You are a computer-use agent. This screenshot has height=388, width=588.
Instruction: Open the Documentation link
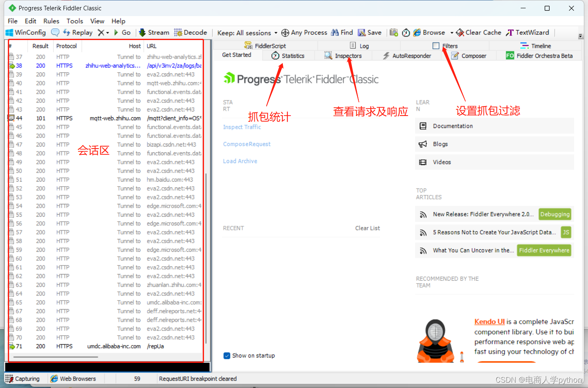click(494, 126)
